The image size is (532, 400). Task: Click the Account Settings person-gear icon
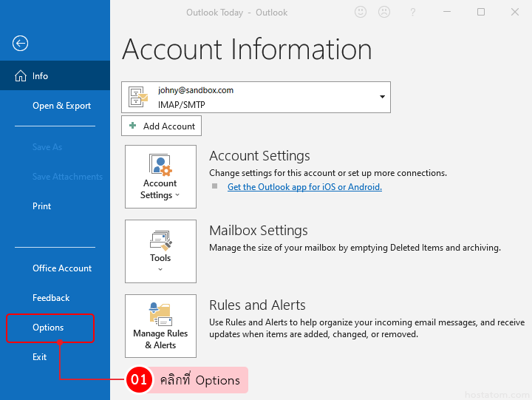coord(160,165)
